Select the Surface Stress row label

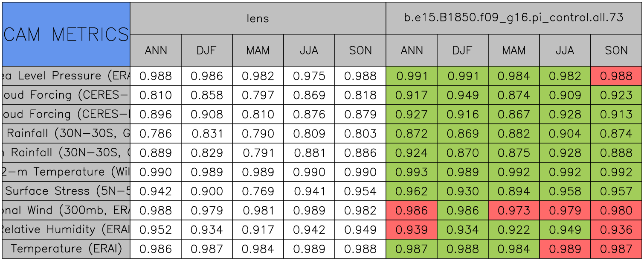pyautogui.click(x=66, y=191)
